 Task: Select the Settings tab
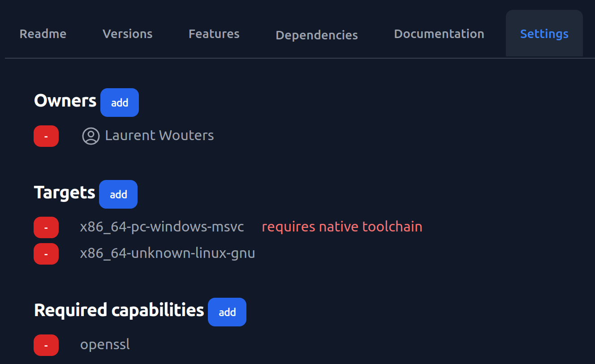(x=544, y=34)
